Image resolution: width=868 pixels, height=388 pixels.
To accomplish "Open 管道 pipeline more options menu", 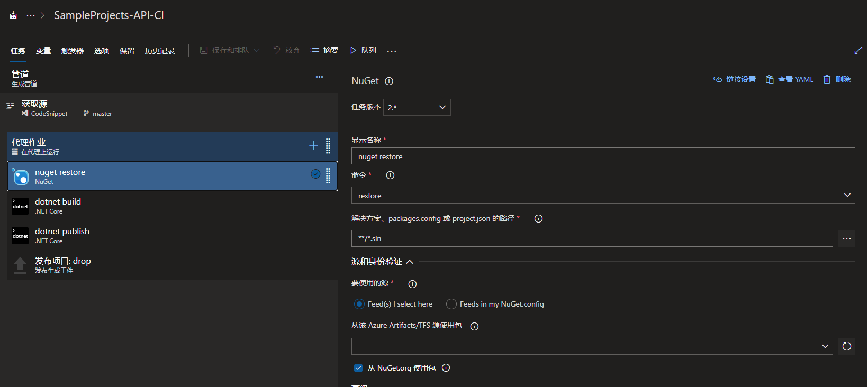I will click(319, 77).
